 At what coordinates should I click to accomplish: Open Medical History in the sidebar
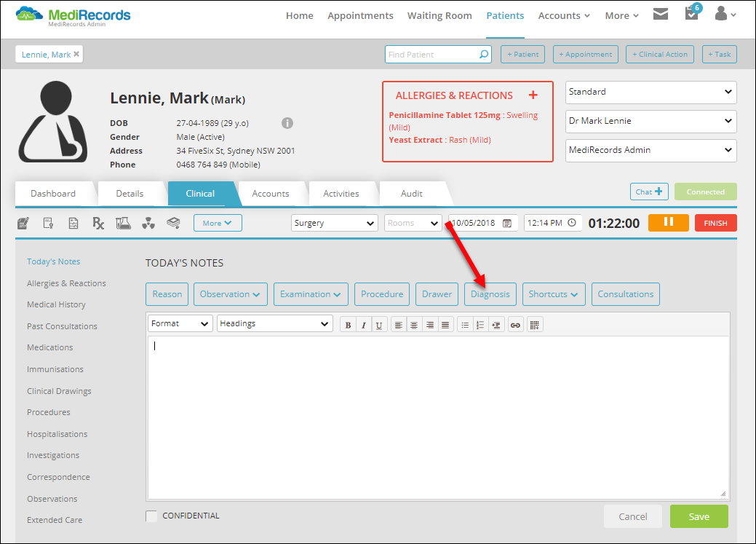point(57,304)
